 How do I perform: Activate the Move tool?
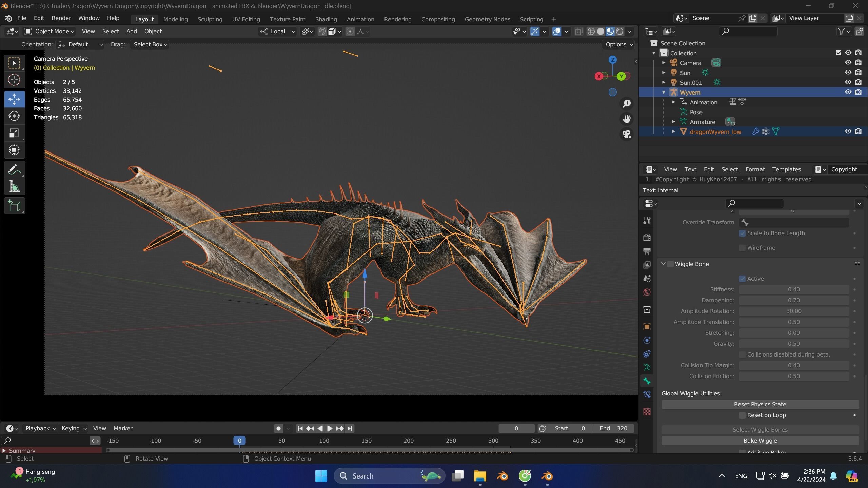point(14,99)
